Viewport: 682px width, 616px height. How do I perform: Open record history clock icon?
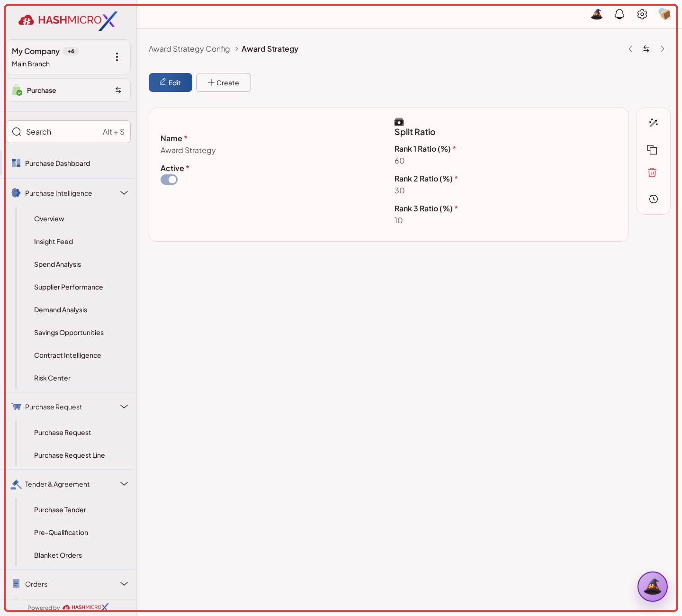[654, 199]
